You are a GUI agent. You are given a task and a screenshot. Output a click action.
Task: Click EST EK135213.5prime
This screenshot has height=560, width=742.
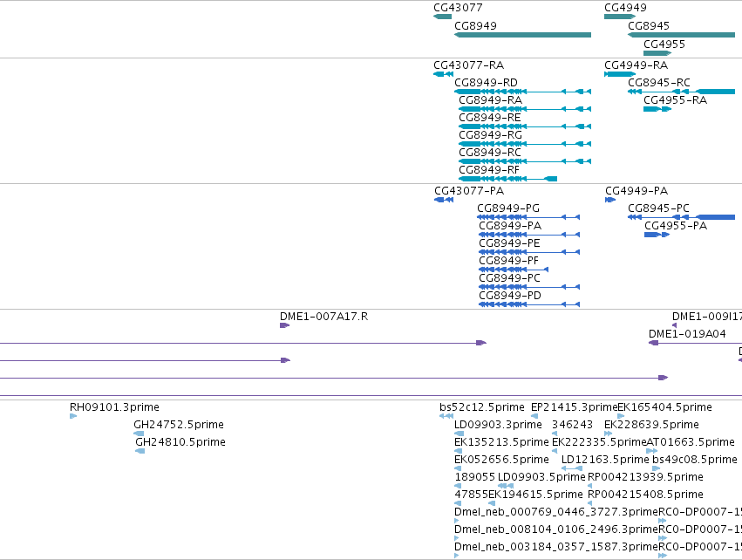click(501, 442)
